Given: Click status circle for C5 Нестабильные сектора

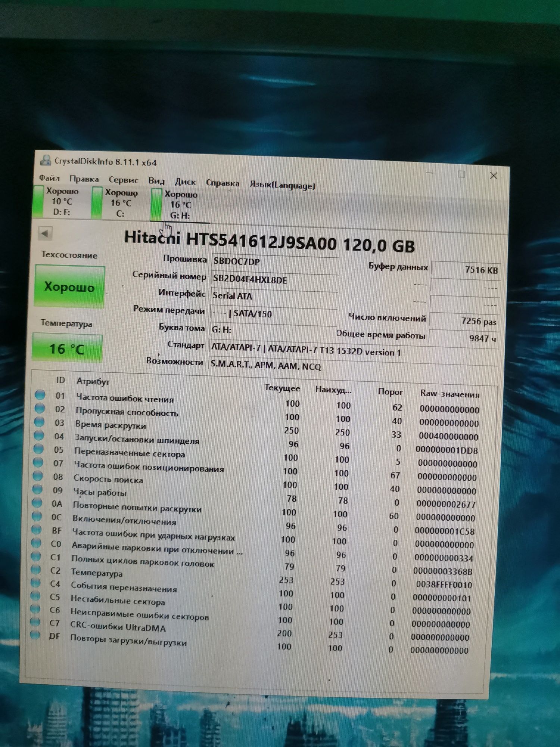Looking at the screenshot, I should (x=35, y=596).
